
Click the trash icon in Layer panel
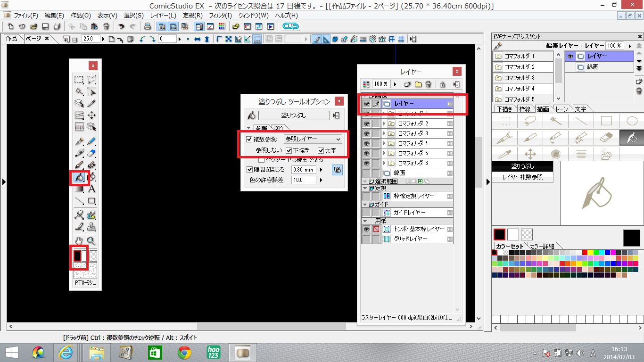point(428,84)
